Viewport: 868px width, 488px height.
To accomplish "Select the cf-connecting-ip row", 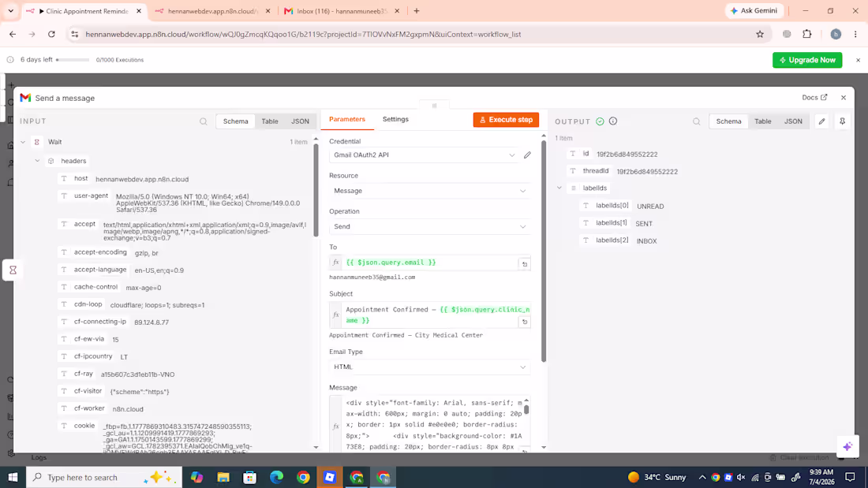I will pyautogui.click(x=114, y=322).
